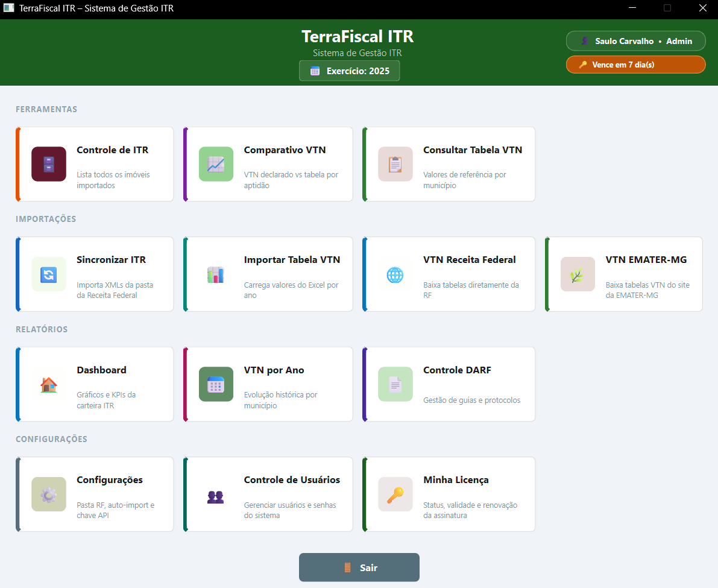Minimize the TerraFiscal ITR window
The image size is (718, 588).
[x=632, y=8]
